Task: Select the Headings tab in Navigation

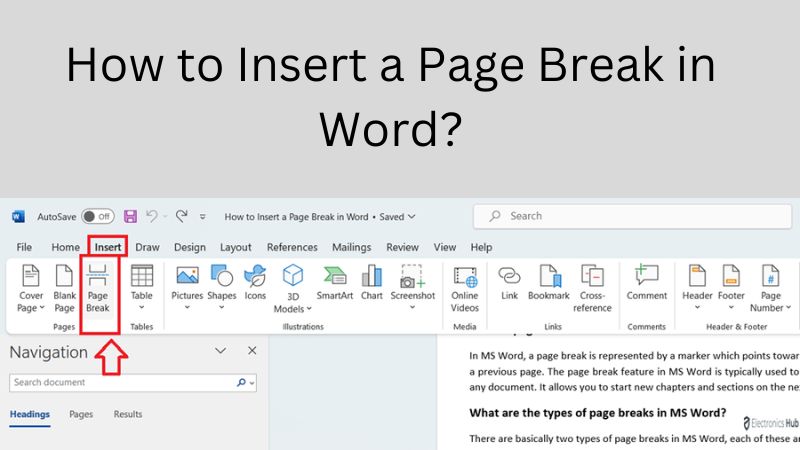Action: 30,414
